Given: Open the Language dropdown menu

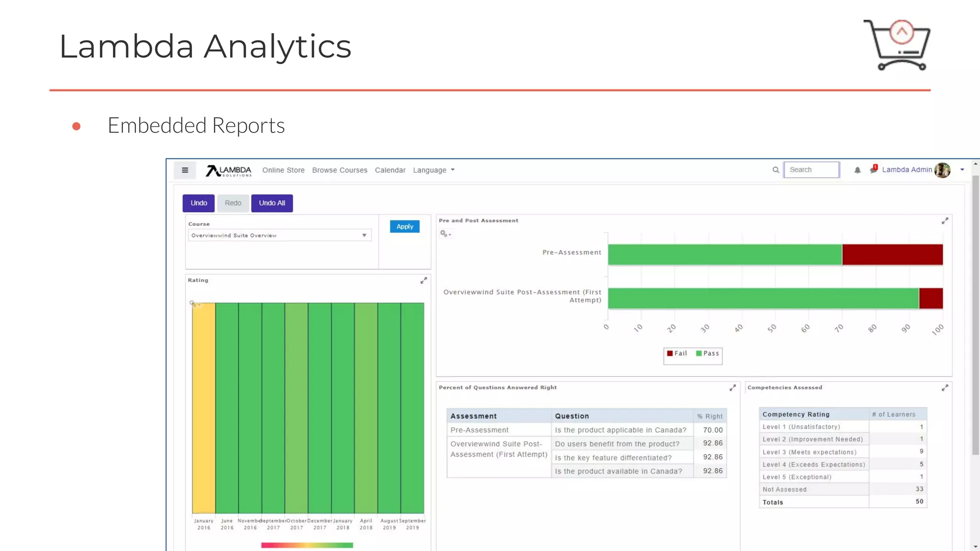Looking at the screenshot, I should 434,170.
